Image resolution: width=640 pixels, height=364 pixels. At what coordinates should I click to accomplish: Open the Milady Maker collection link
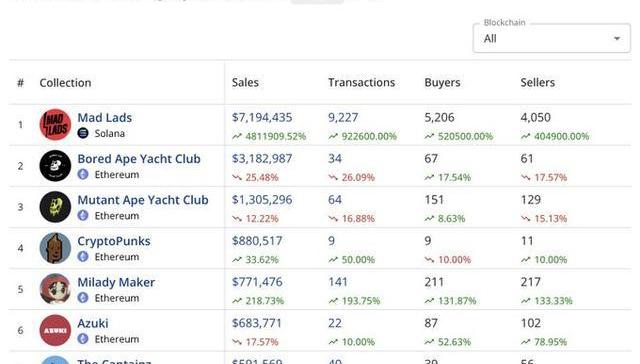tap(116, 282)
